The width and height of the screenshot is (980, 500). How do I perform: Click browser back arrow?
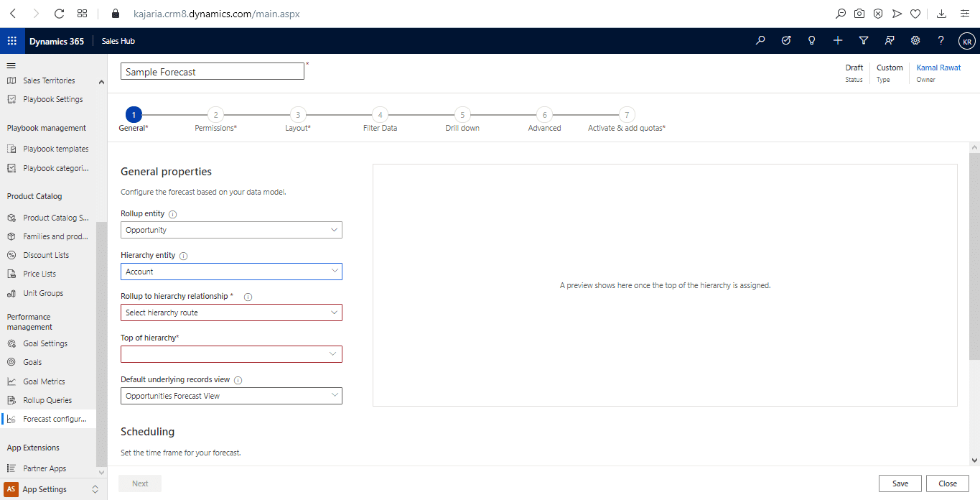pyautogui.click(x=12, y=13)
